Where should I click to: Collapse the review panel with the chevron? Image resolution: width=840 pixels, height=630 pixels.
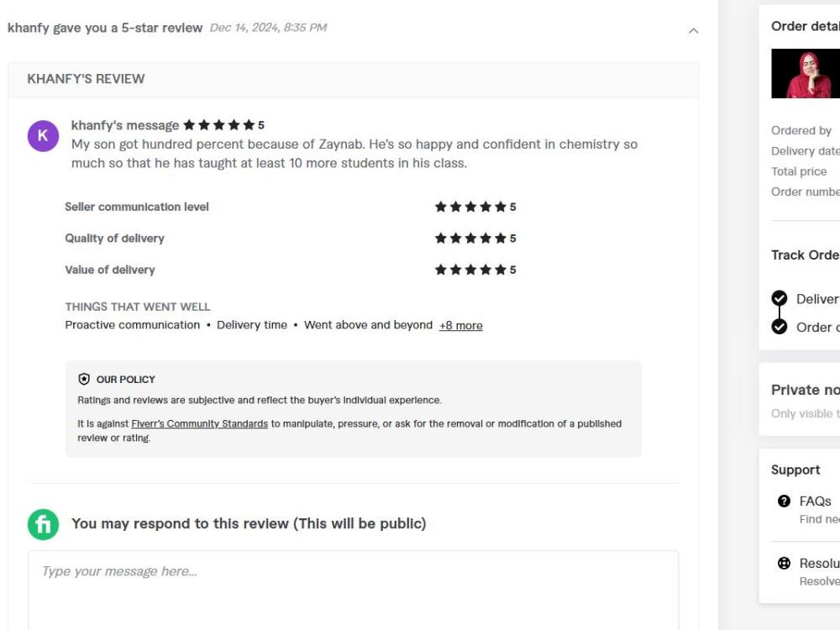coord(693,31)
